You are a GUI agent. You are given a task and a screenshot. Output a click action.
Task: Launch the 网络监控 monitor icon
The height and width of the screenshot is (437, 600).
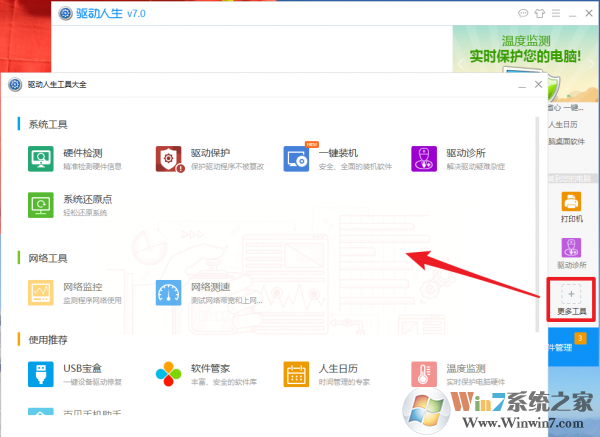point(41,293)
